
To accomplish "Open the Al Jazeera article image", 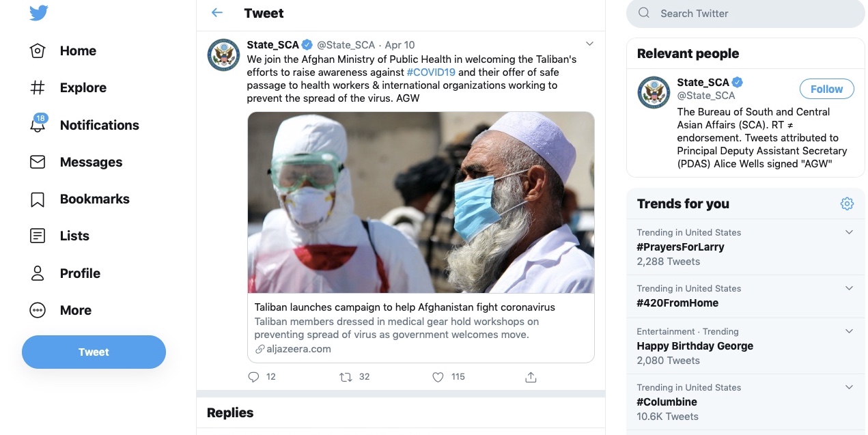I will [x=421, y=203].
